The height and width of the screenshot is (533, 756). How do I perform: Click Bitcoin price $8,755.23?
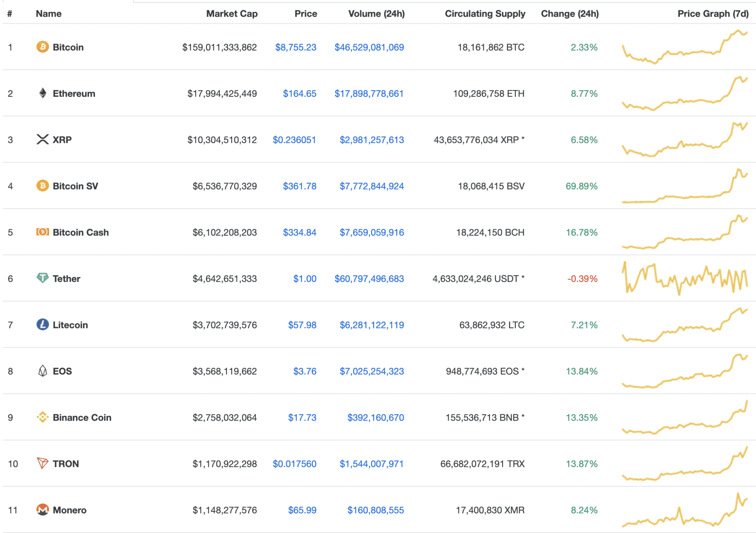(296, 47)
